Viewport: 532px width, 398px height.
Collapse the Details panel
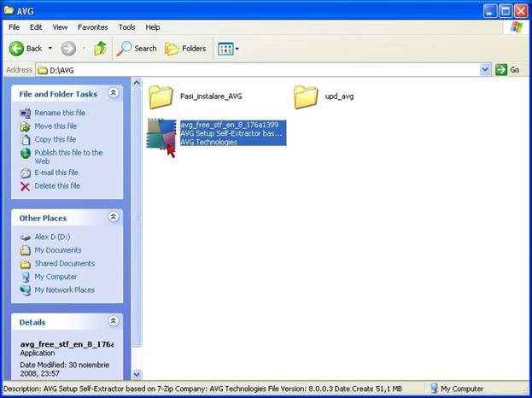point(114,320)
